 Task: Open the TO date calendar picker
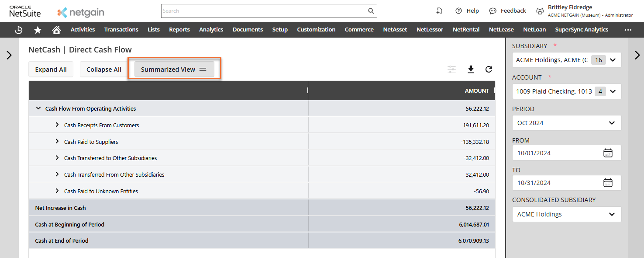click(608, 183)
